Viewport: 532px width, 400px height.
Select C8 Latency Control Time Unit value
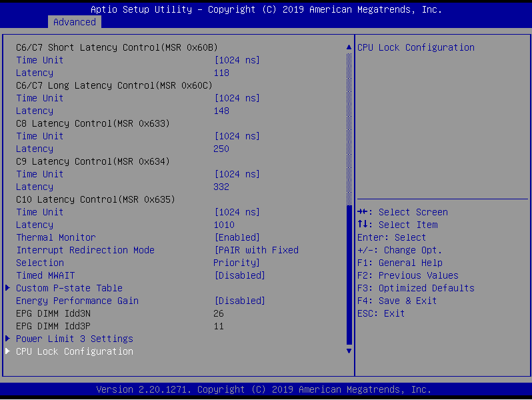click(x=237, y=136)
